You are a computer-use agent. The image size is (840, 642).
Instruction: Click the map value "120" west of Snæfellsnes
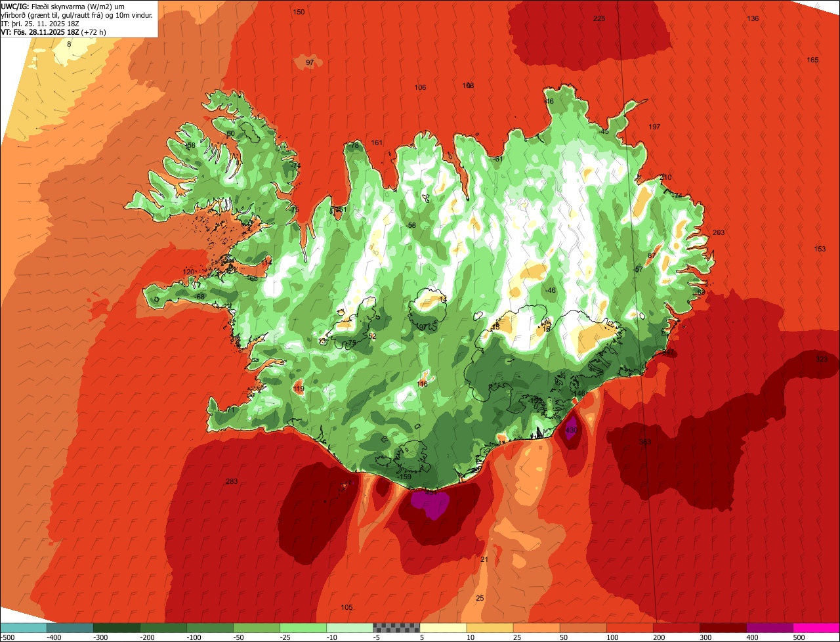[x=188, y=272]
